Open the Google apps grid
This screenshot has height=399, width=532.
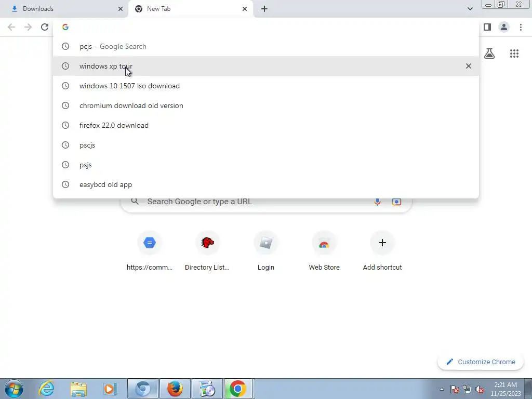[x=514, y=54]
